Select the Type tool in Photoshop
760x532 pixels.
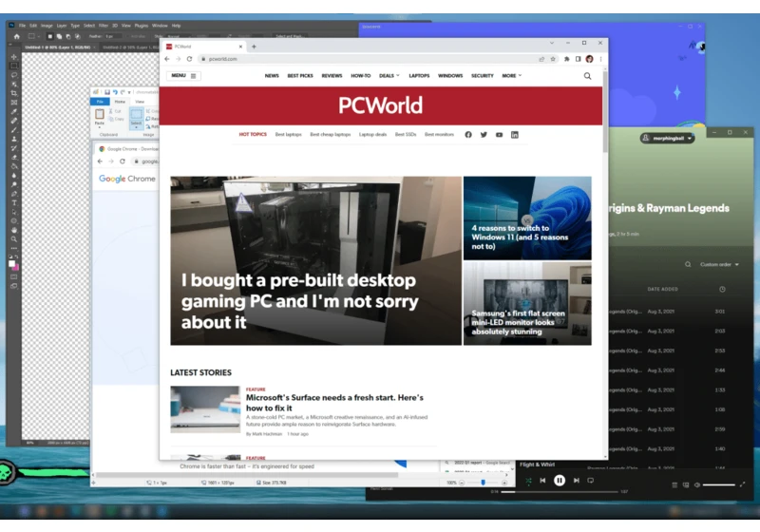pyautogui.click(x=14, y=203)
